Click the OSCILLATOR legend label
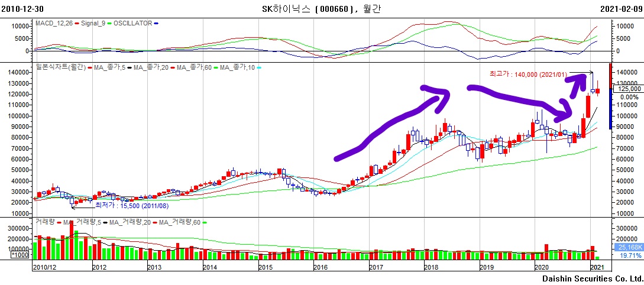 click(132, 24)
